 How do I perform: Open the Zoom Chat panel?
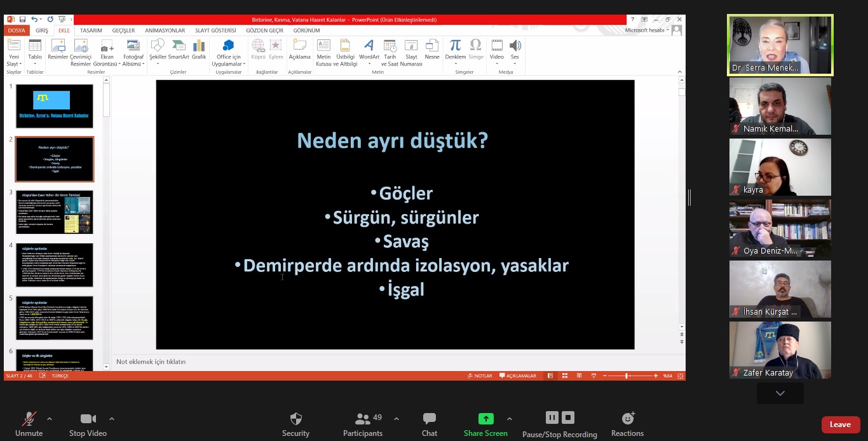pos(430,424)
